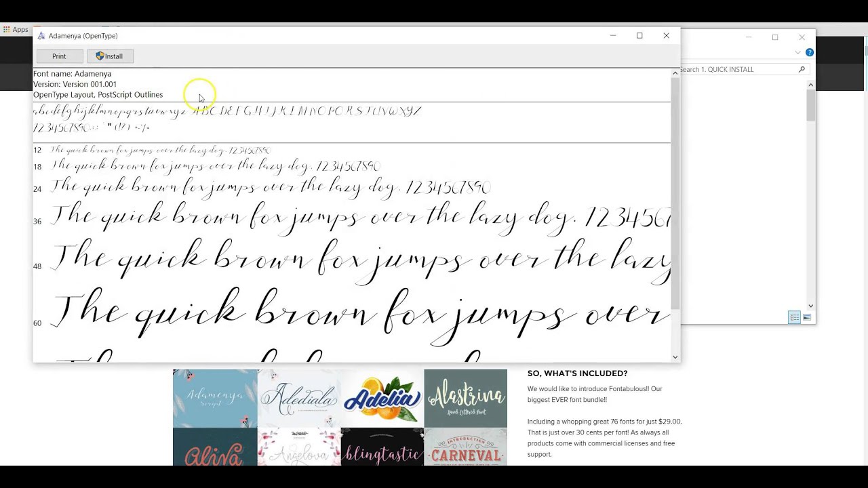Image resolution: width=868 pixels, height=488 pixels.
Task: Click the Apps grid icon in browser bookmarks
Action: click(x=7, y=30)
